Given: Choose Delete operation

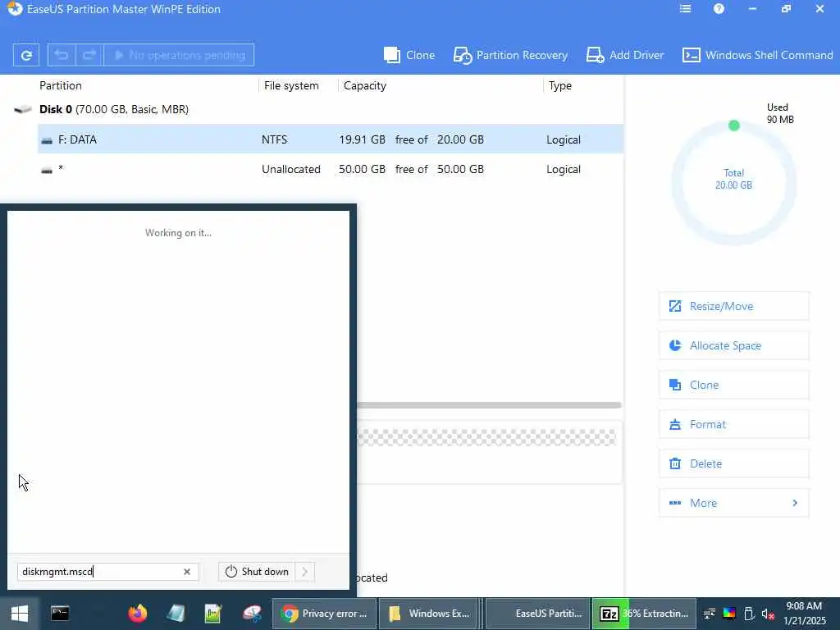Looking at the screenshot, I should tap(733, 463).
